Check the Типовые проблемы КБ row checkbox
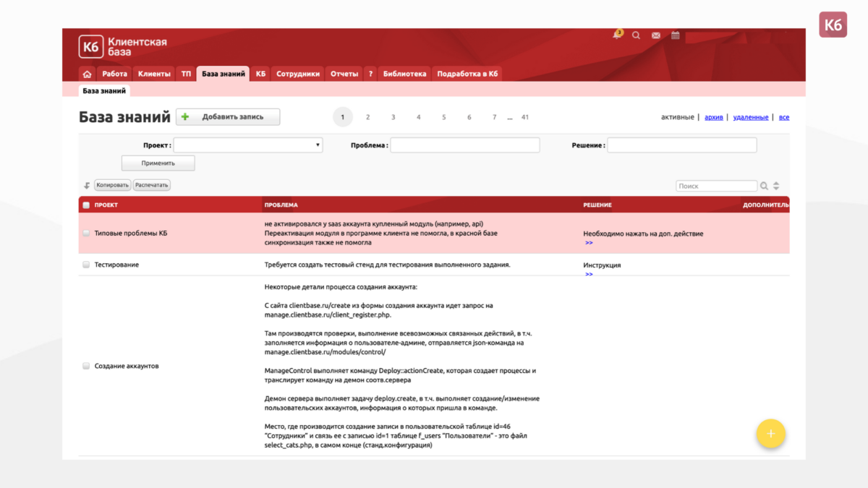Screen dimensions: 868x488 point(85,234)
